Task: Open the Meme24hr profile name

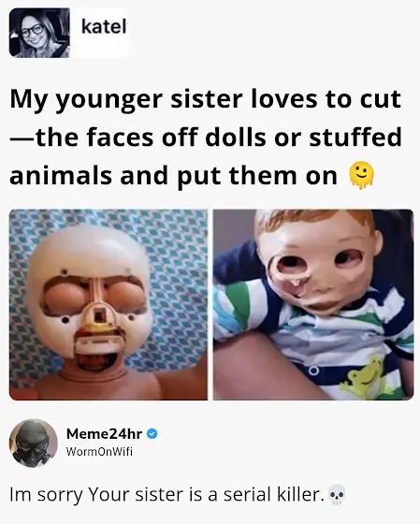Action: [x=104, y=434]
